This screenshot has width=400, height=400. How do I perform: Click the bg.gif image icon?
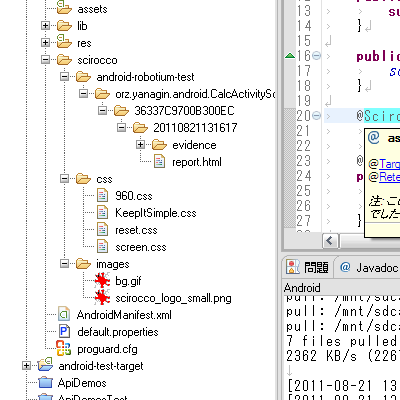tap(102, 281)
